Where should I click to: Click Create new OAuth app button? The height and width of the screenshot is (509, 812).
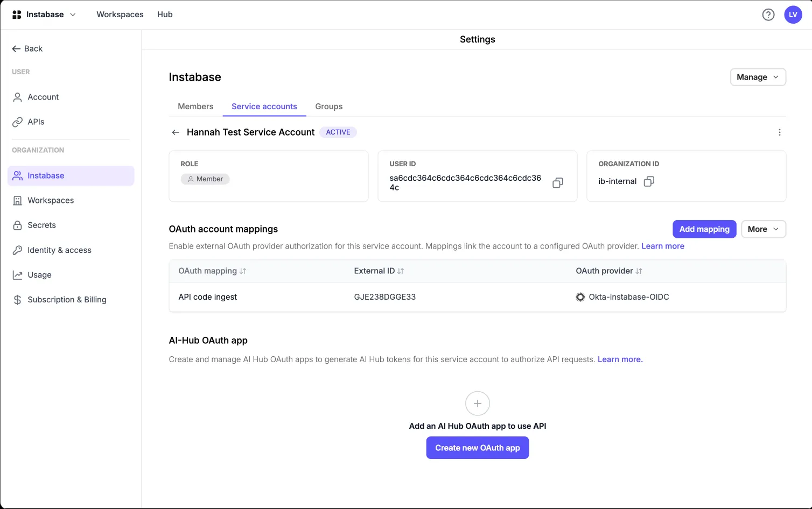[x=478, y=448]
